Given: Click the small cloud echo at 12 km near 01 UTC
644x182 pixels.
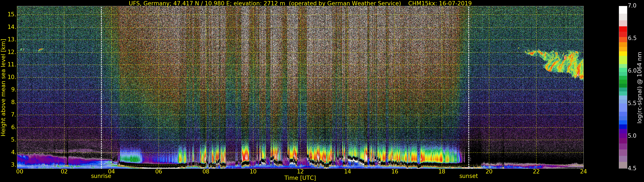Looking at the screenshot, I should tap(41, 50).
